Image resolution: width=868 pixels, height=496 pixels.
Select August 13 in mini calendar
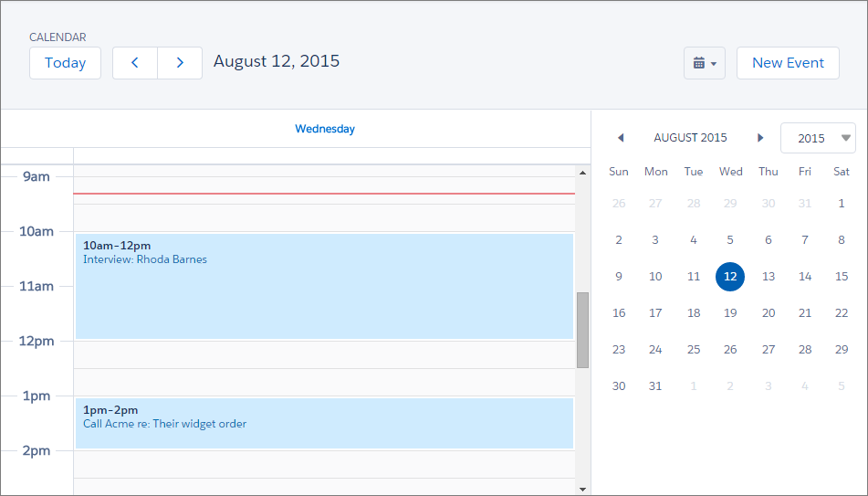769,277
